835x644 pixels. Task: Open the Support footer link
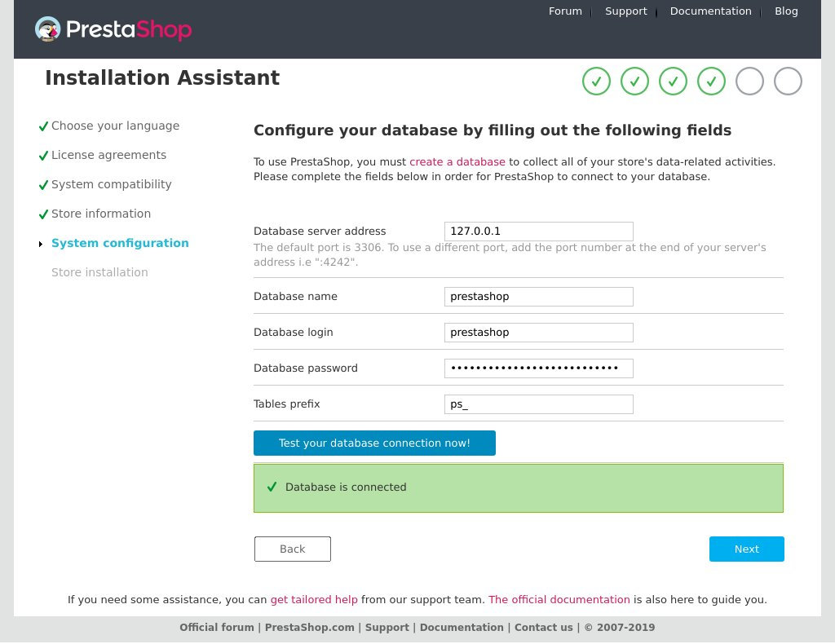click(x=387, y=627)
